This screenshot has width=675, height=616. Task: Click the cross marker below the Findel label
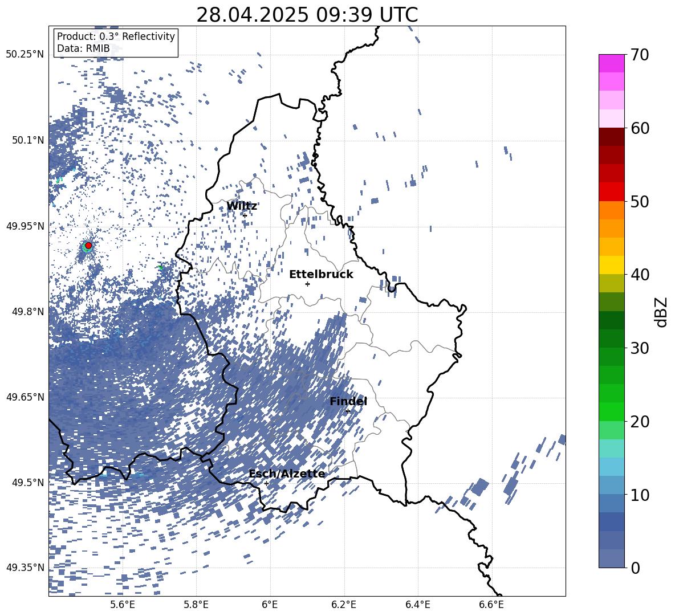348,411
